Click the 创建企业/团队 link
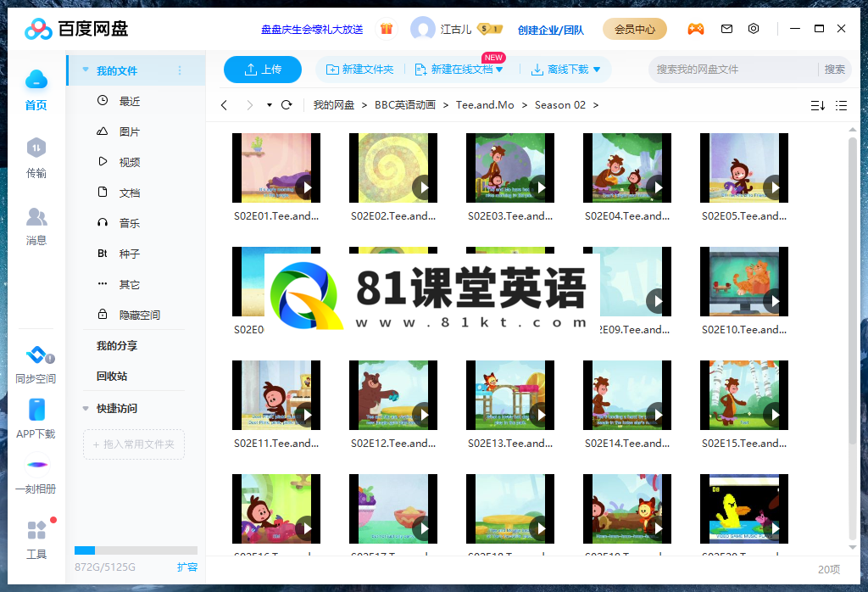Screen dimensions: 868x592 551,30
